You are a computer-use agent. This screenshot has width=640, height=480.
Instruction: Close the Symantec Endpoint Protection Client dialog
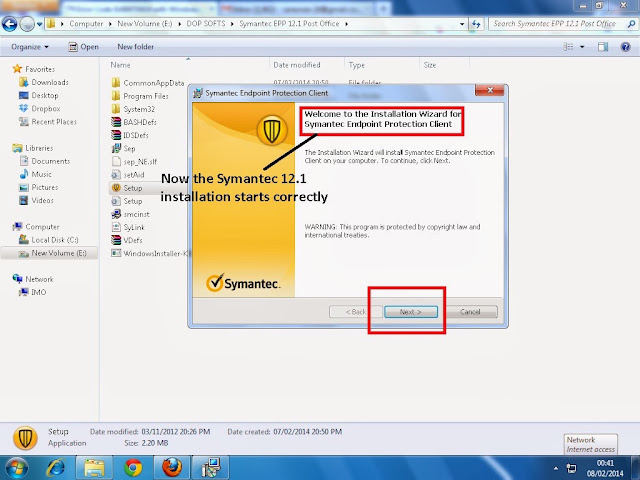coord(490,90)
